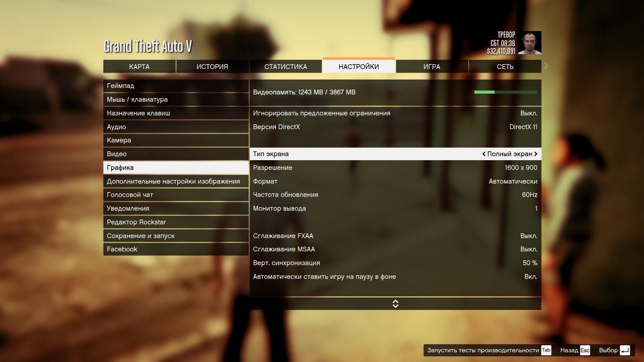Open Сохранение и запуск settings

(x=176, y=236)
